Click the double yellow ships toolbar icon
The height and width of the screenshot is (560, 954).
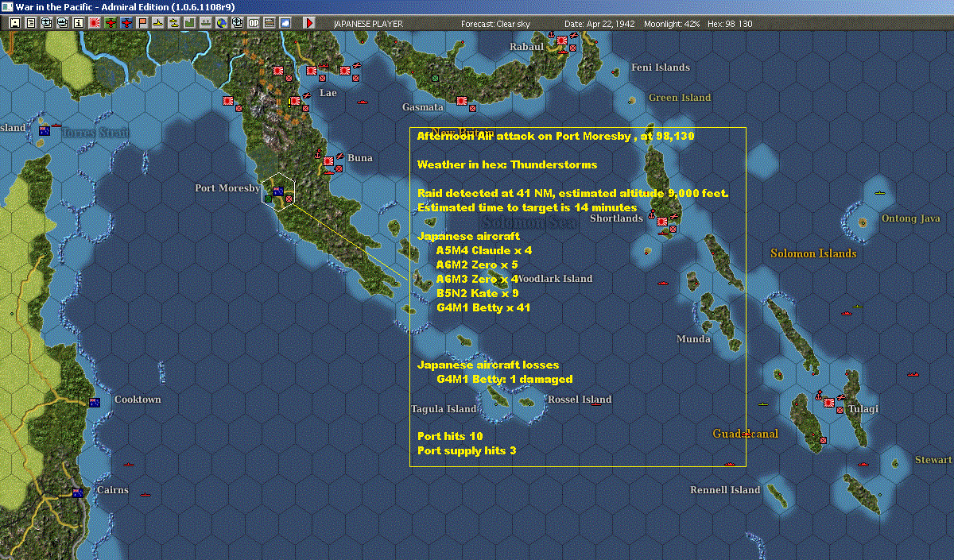(173, 23)
